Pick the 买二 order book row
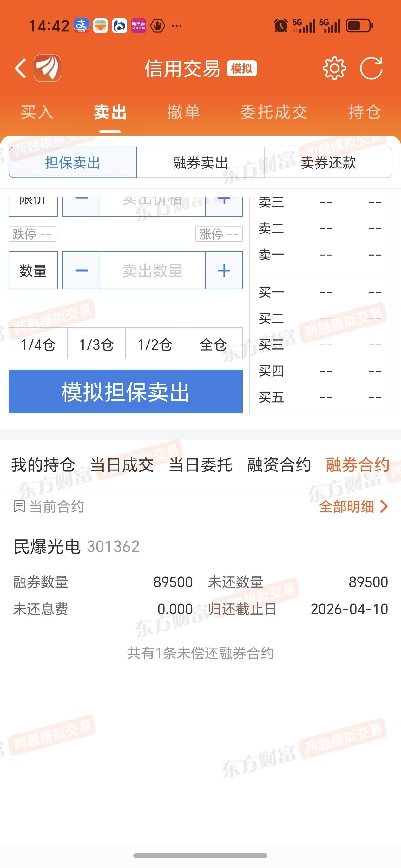401x868 pixels. coord(320,319)
